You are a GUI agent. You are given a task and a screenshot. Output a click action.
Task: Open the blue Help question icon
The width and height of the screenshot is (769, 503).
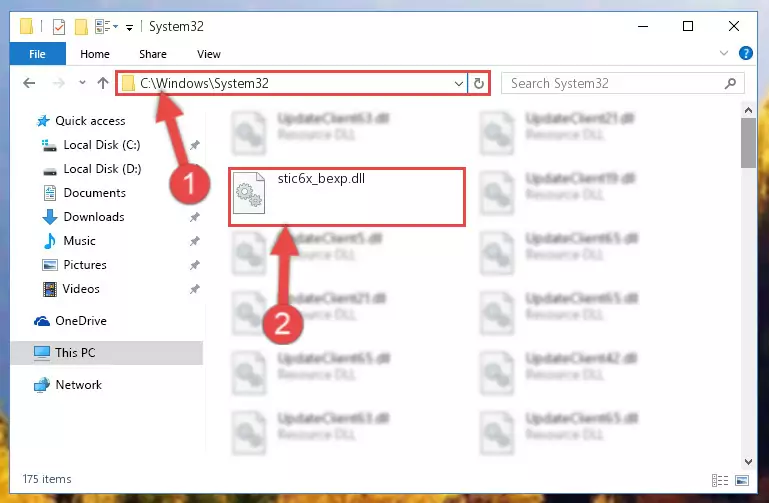point(745,53)
